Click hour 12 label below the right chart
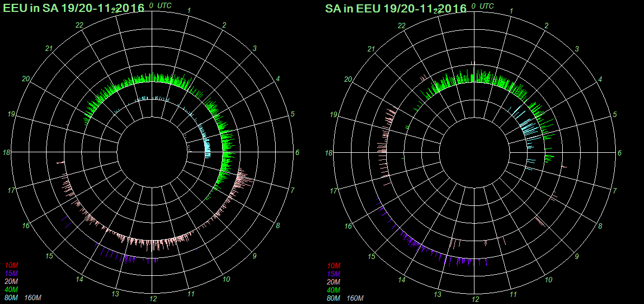Screen dimensions: 644x304 475,299
